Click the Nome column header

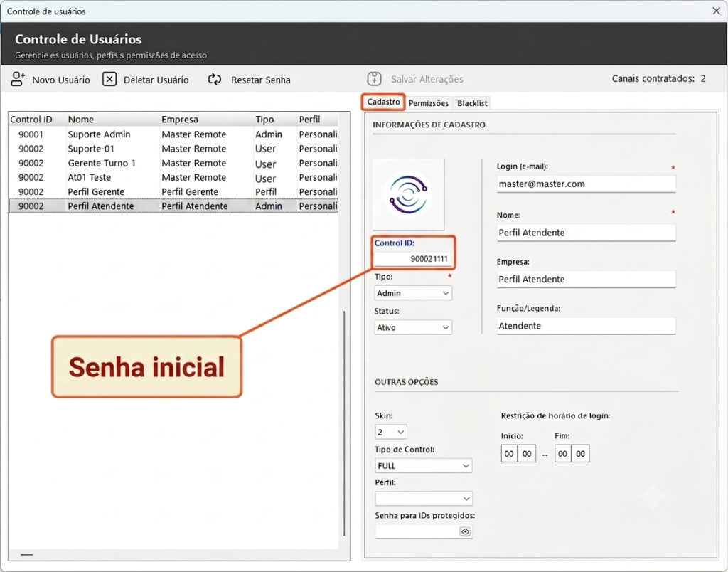(x=81, y=120)
